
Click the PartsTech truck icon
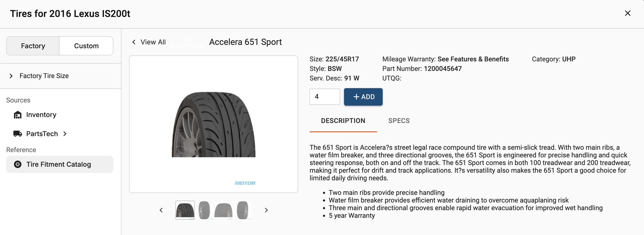(17, 134)
